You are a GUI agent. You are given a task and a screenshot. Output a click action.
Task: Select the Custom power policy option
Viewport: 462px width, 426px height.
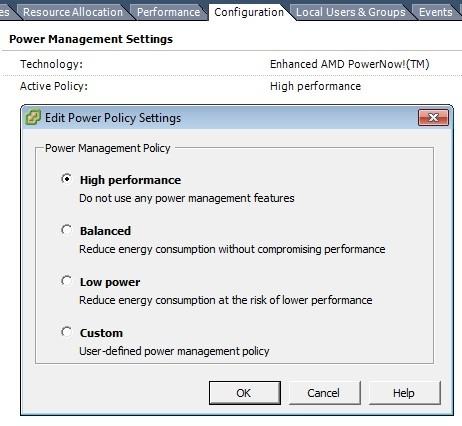click(x=66, y=332)
